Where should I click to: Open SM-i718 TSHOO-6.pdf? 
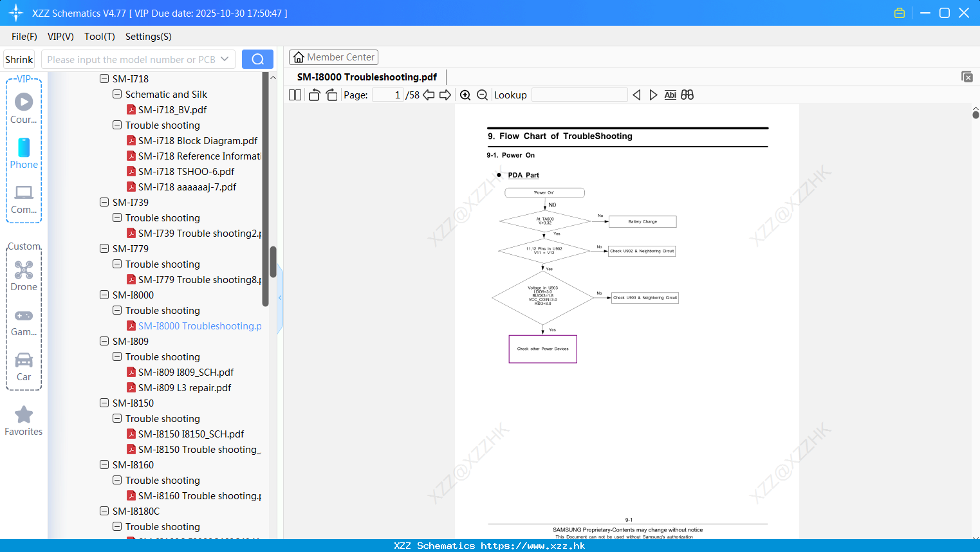pyautogui.click(x=187, y=171)
